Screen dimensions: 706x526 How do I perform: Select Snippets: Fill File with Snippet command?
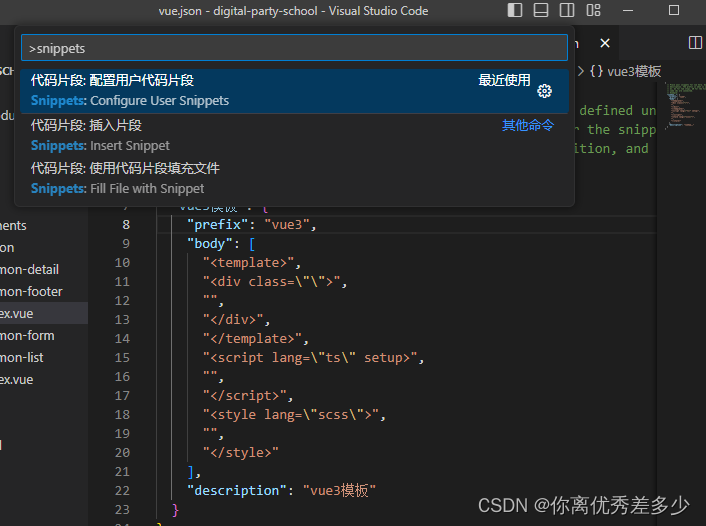(x=294, y=178)
